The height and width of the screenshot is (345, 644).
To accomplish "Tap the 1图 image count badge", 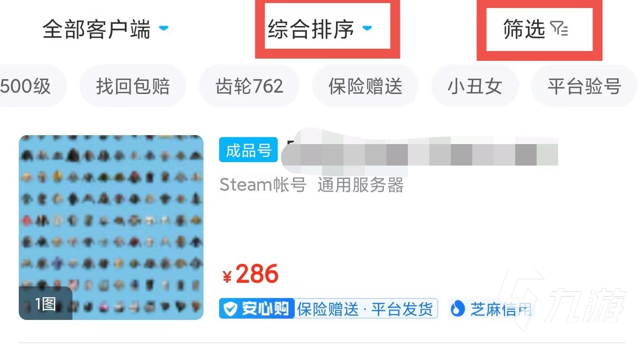I will (x=45, y=304).
